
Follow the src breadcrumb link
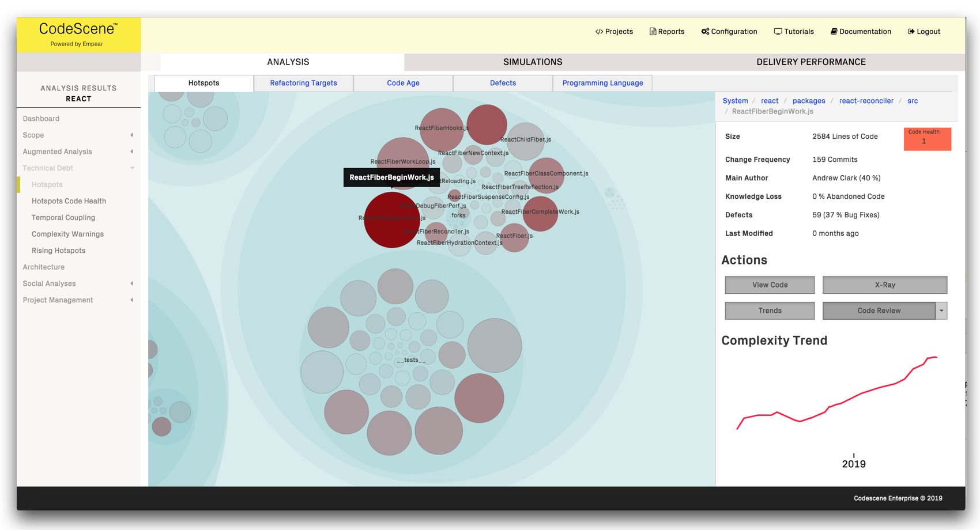click(913, 101)
